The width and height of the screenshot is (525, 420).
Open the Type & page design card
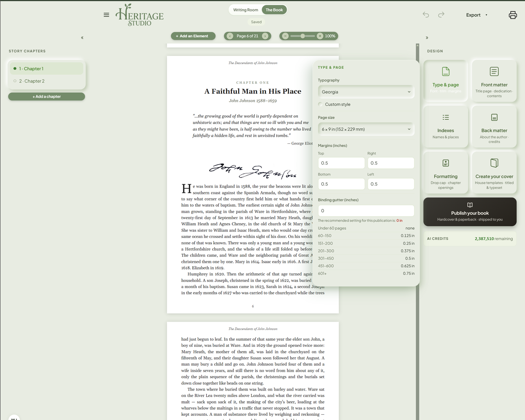(x=446, y=80)
